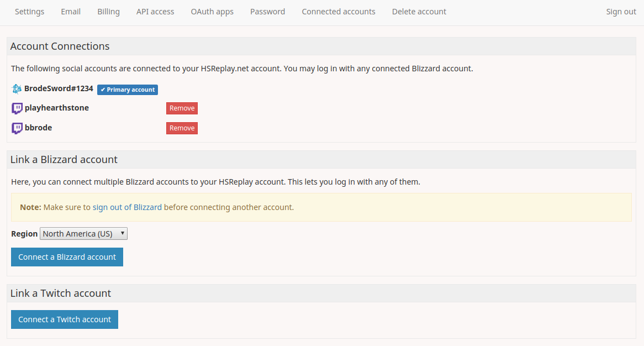Click the Account Connections heading
The width and height of the screenshot is (644, 346).
pyautogui.click(x=60, y=46)
